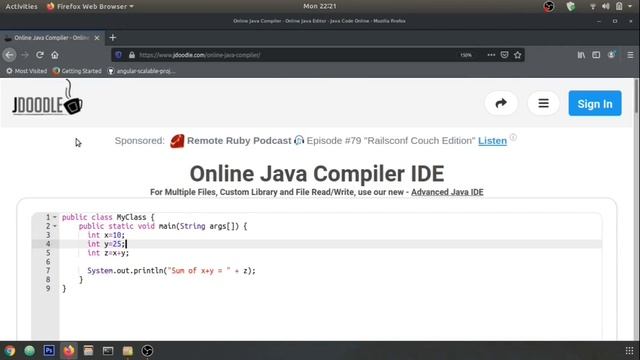Image resolution: width=640 pixels, height=360 pixels.
Task: Collapse the code fold arrow on line 2
Action: [x=55, y=226]
